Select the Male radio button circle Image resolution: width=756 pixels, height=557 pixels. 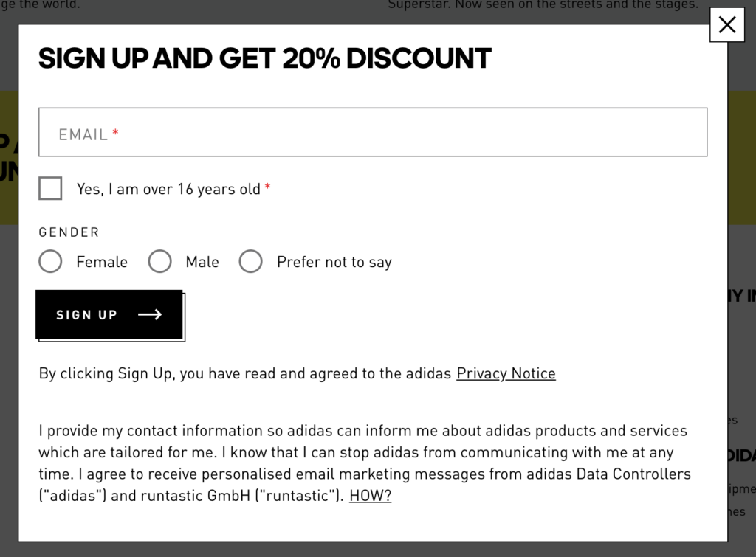point(159,261)
